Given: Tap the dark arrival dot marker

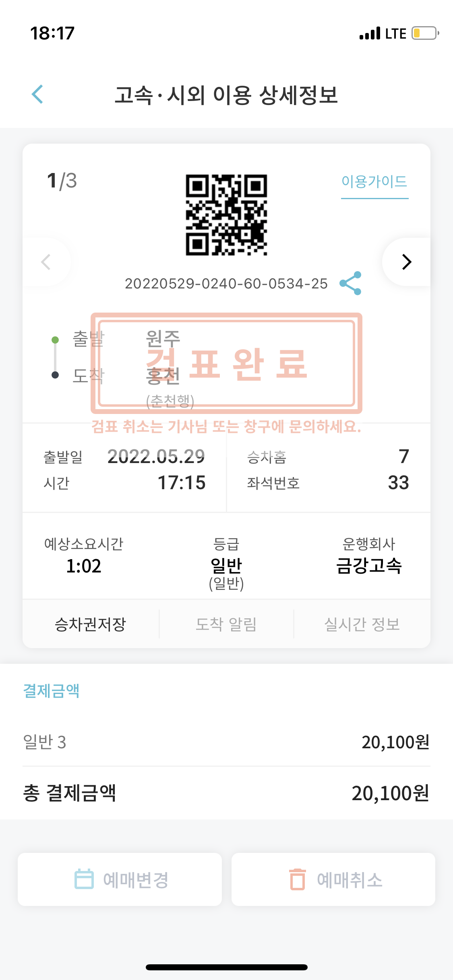Looking at the screenshot, I should click(55, 375).
